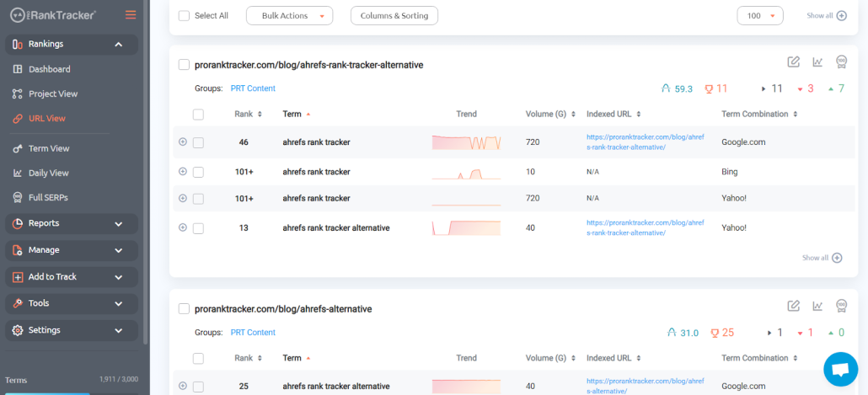868x395 pixels.
Task: Open the edit icon for blog/ahrefs-alternative URL
Action: pos(793,306)
